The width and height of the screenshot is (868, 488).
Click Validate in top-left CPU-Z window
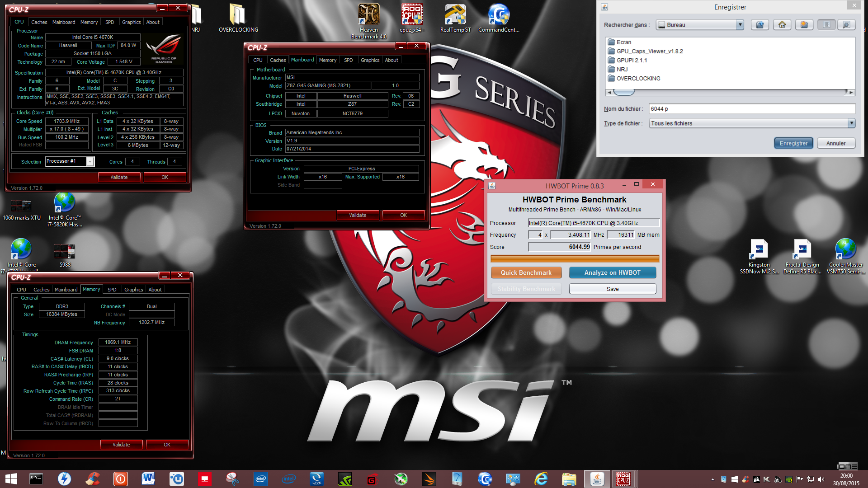click(119, 177)
